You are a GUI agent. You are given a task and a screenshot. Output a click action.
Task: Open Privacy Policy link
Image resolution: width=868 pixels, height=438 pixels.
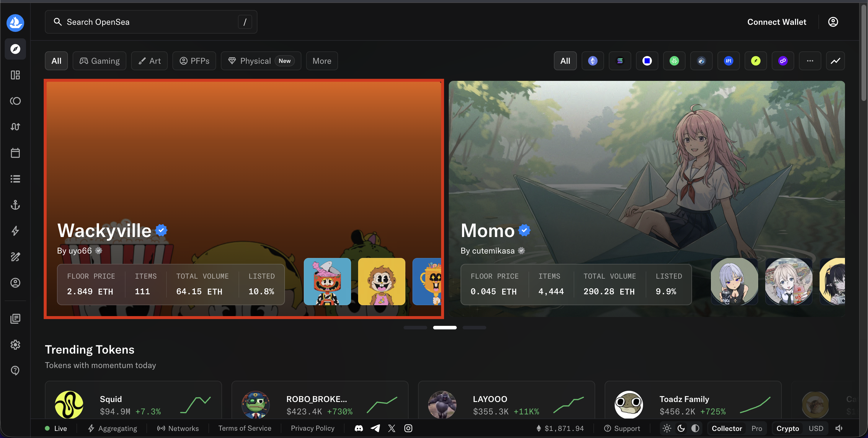click(x=312, y=428)
